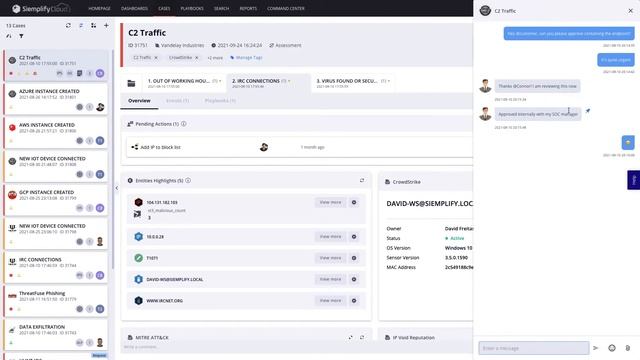Switch to the Playbooks tab
The width and height of the screenshot is (640, 360).
point(220,100)
